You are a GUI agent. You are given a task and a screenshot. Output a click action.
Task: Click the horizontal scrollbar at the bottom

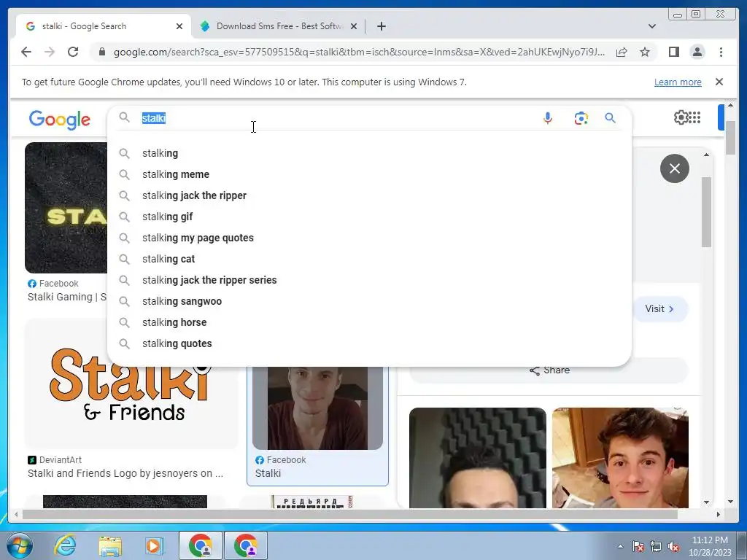349,514
